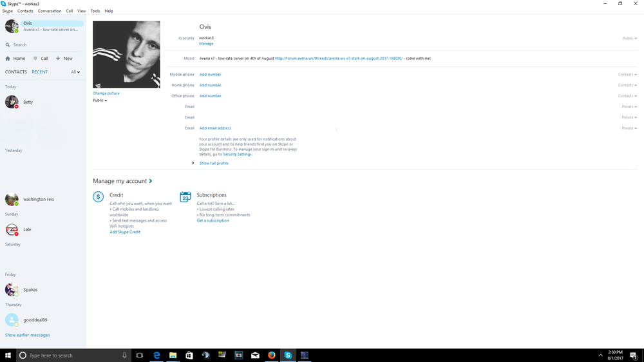The image size is (644, 362).
Task: Click the Change picture link
Action: coord(106,93)
